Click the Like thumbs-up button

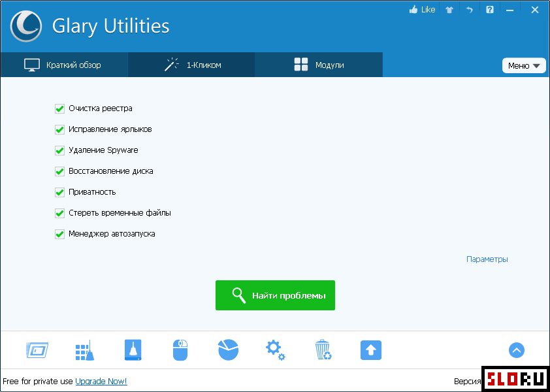422,10
